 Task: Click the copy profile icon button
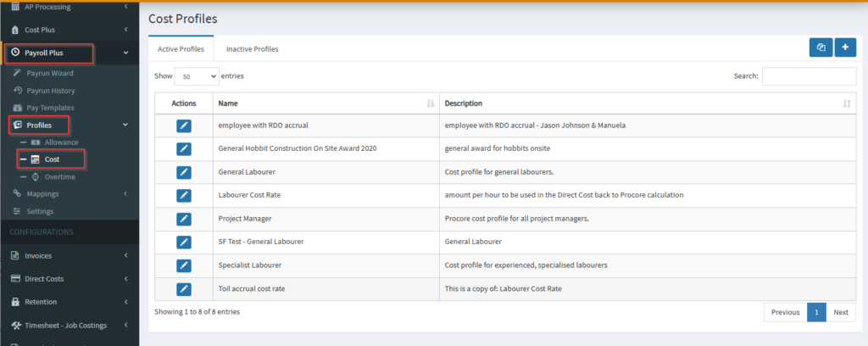point(821,48)
